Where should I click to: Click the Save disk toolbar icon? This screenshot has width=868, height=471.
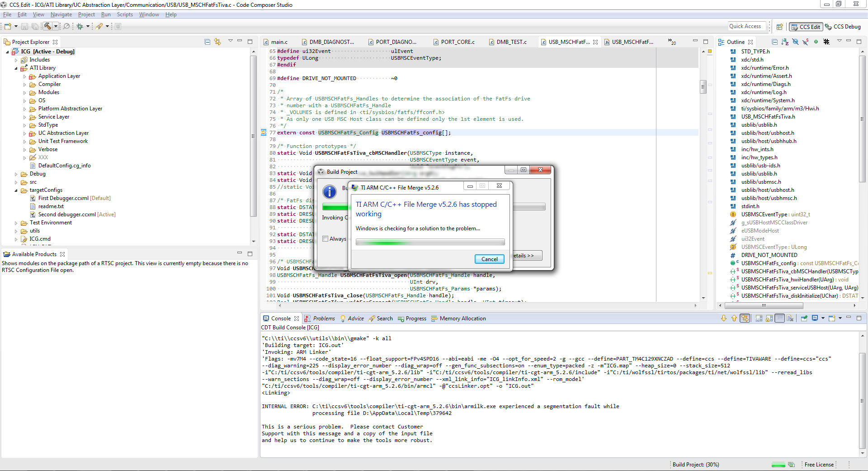coord(25,26)
